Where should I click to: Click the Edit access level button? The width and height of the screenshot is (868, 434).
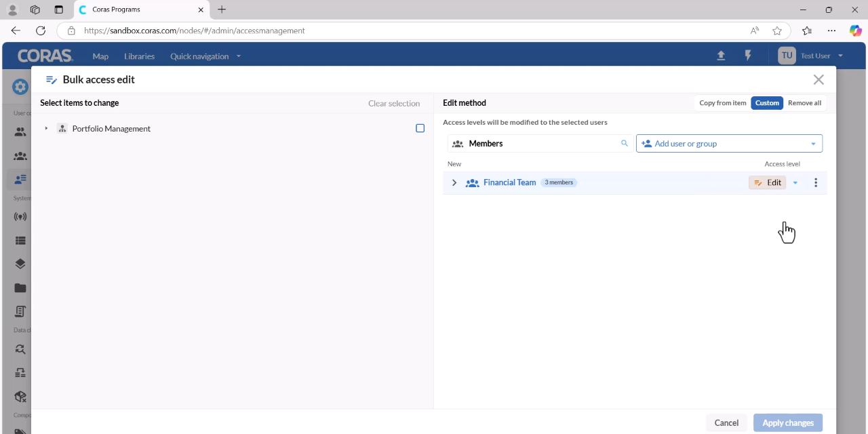(x=768, y=182)
